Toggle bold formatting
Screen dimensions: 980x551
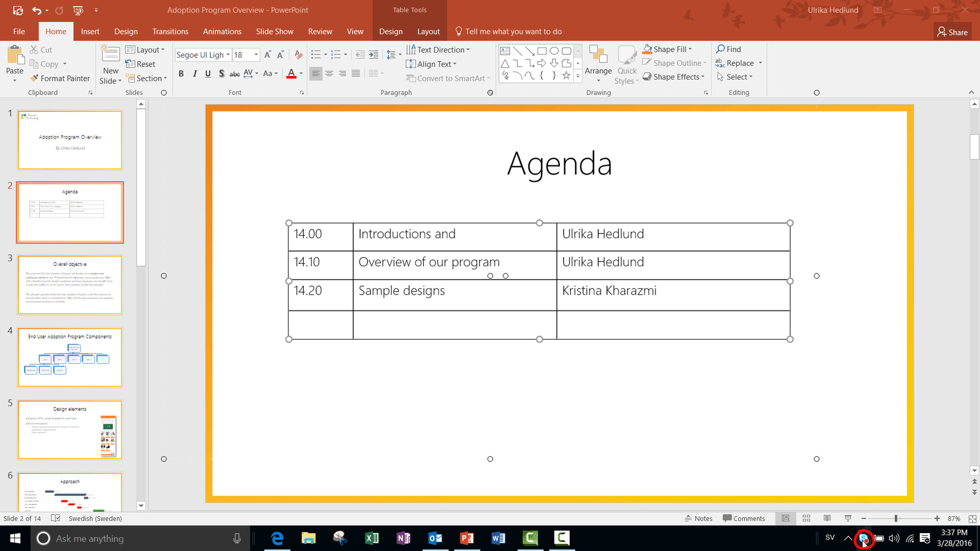click(x=181, y=73)
